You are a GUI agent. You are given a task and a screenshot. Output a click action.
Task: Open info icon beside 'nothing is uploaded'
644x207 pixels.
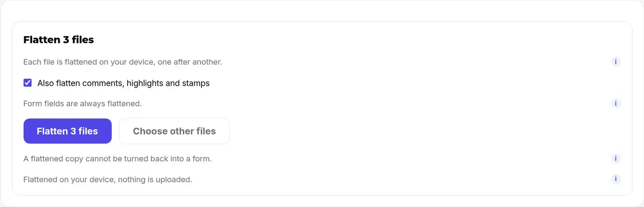coord(616,179)
